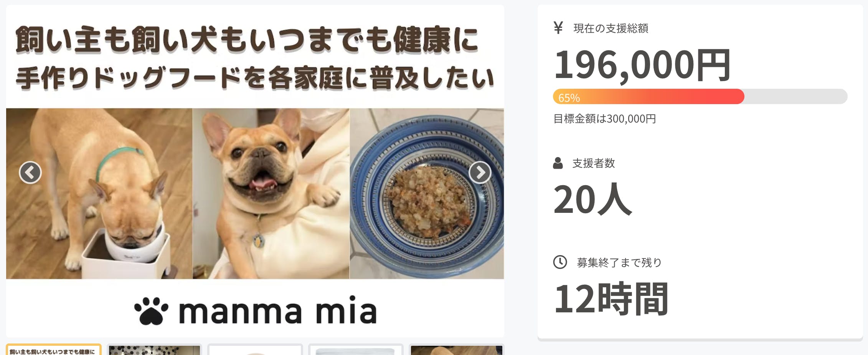Click the next slide arrow on carousel

click(x=480, y=173)
